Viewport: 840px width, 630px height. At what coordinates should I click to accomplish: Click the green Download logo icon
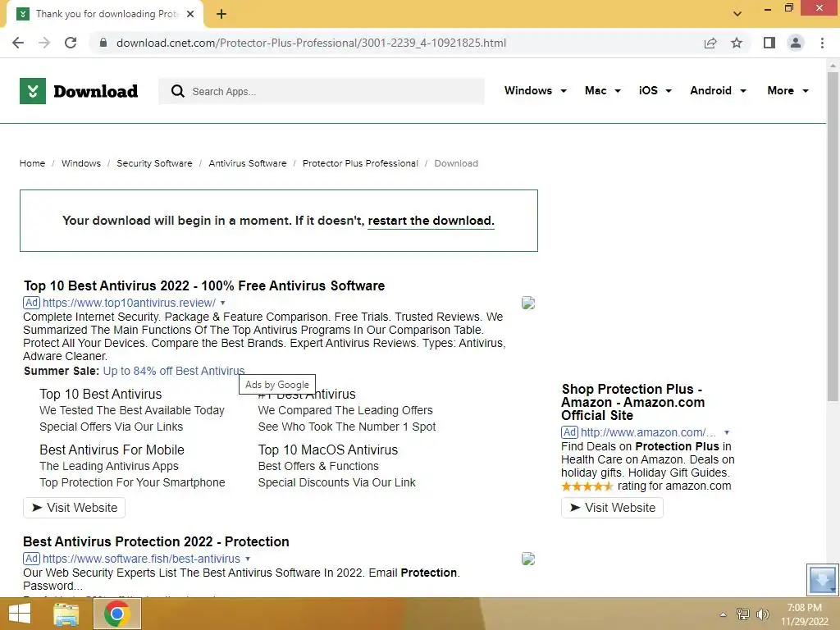tap(33, 91)
